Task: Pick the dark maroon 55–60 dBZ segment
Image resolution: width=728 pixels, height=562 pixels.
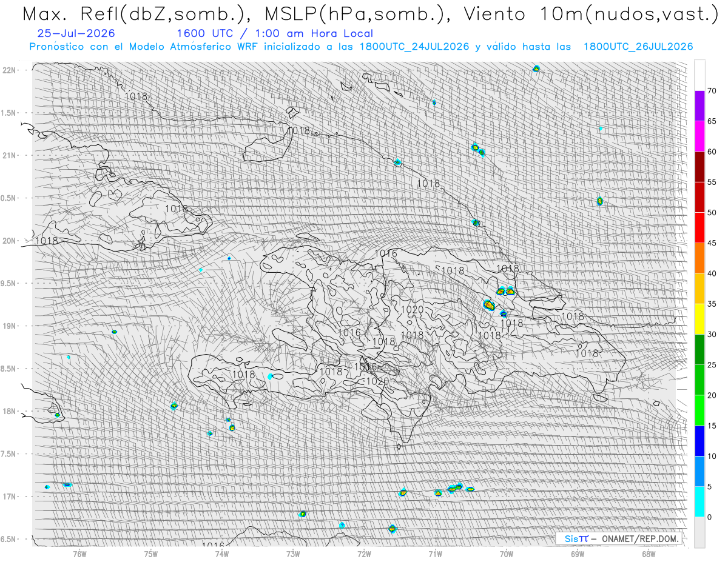Action: (x=699, y=167)
